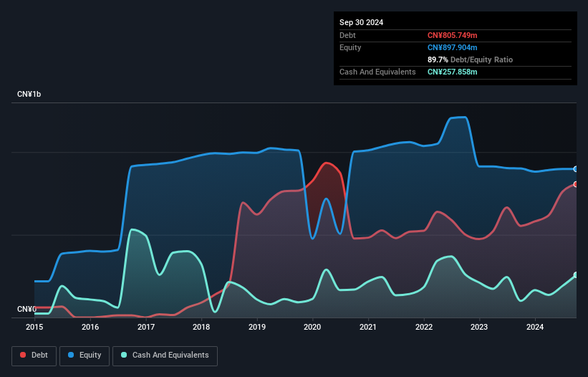Screen dimensions: 588x377
Task: Click the 2022 x-axis label
Action: click(x=424, y=327)
